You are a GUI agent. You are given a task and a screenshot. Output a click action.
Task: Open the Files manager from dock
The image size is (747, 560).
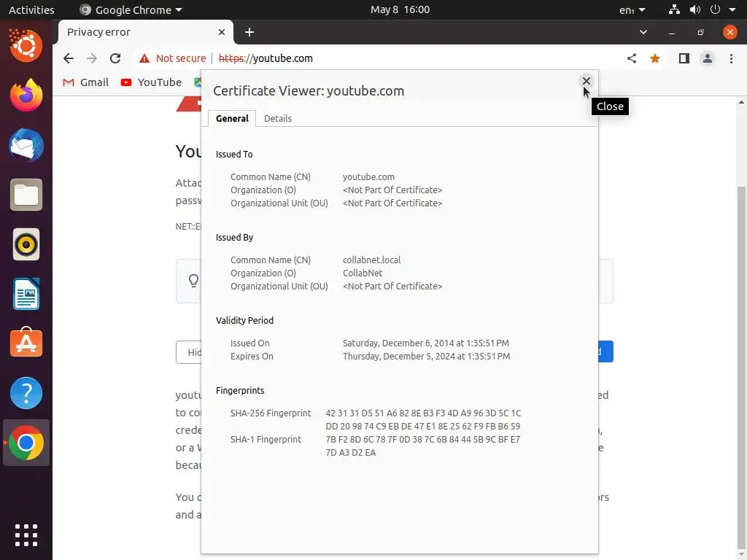click(26, 195)
